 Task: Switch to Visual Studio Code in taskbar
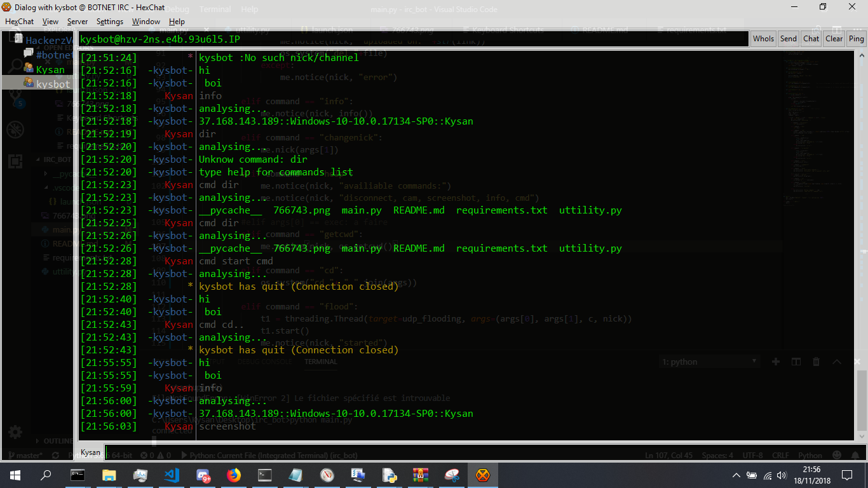pyautogui.click(x=171, y=475)
